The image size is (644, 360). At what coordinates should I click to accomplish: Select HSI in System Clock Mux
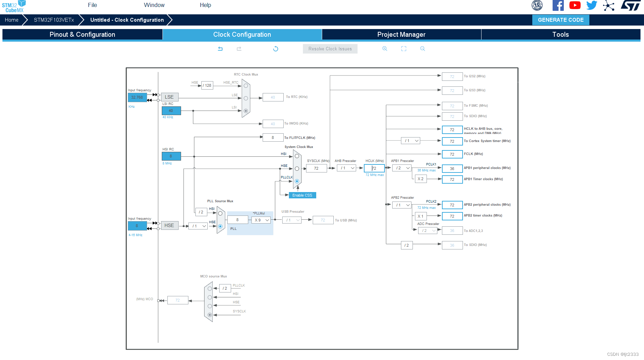tap(297, 156)
